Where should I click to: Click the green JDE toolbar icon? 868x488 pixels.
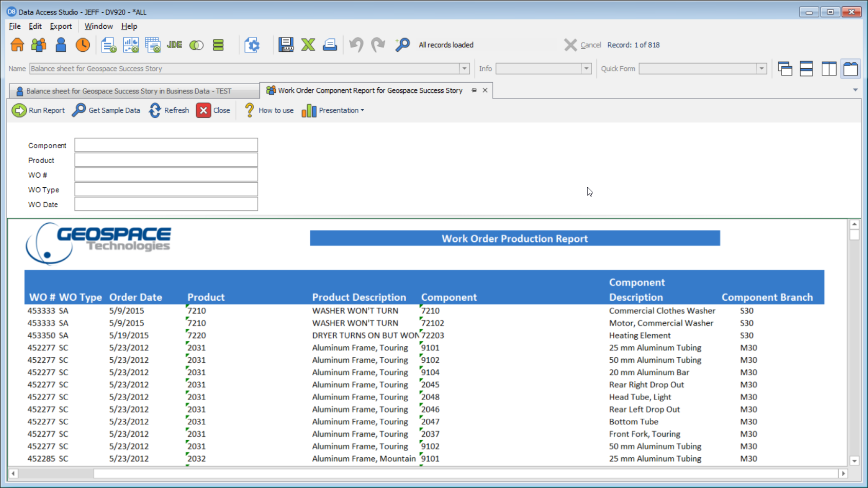tap(174, 45)
